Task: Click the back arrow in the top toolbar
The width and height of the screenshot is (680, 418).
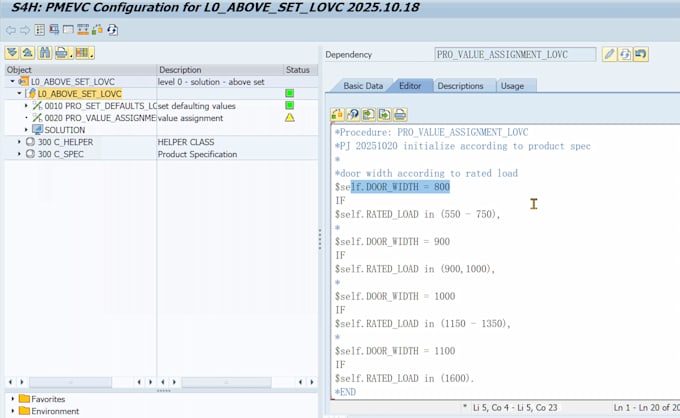Action: click(x=11, y=30)
